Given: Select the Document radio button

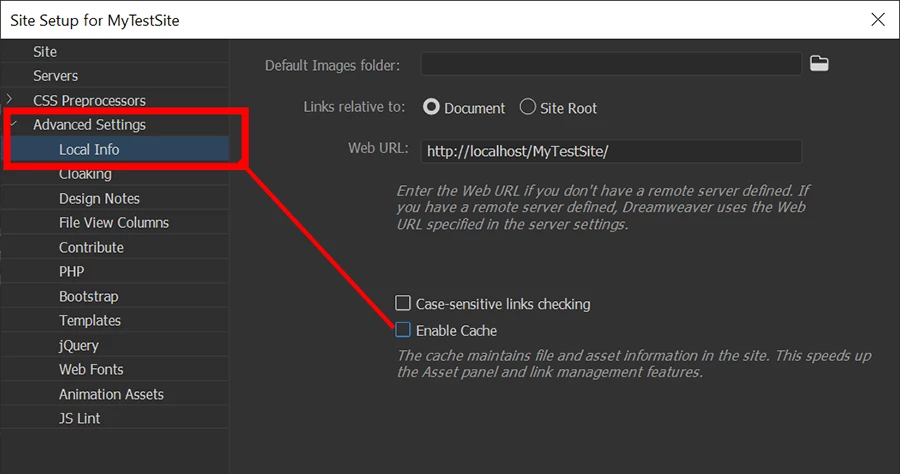Looking at the screenshot, I should coord(431,107).
